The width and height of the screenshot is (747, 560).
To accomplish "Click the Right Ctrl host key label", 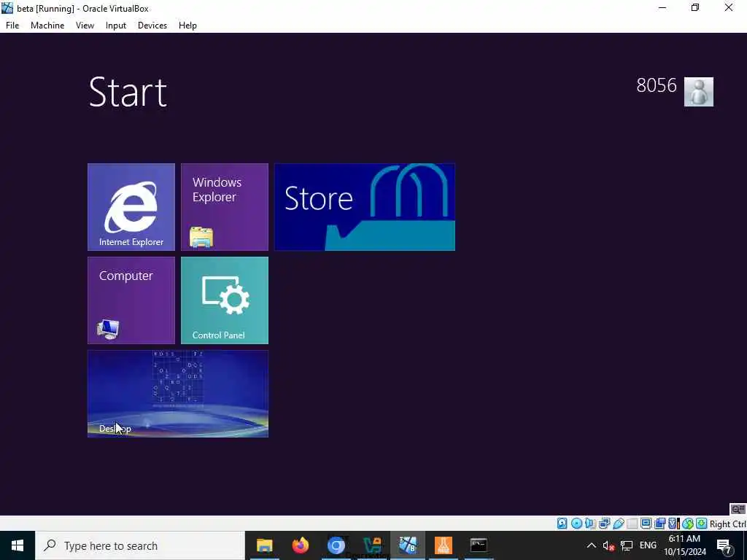I will (727, 524).
